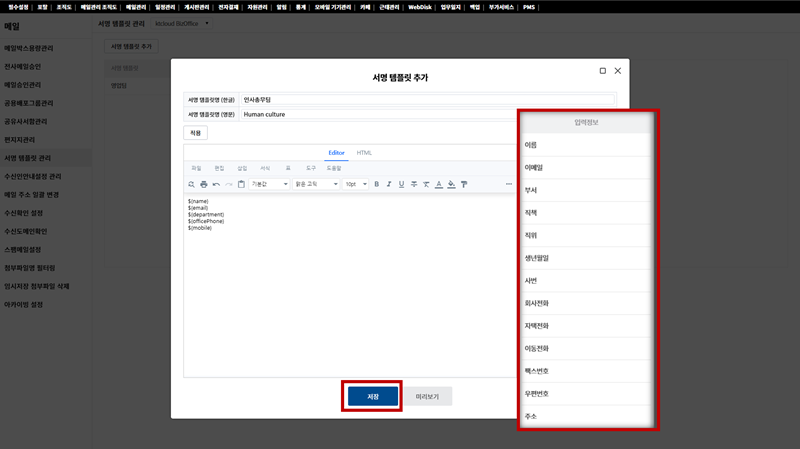This screenshot has width=800, height=449.
Task: Insert 팩스번호 from input info list
Action: click(586, 371)
